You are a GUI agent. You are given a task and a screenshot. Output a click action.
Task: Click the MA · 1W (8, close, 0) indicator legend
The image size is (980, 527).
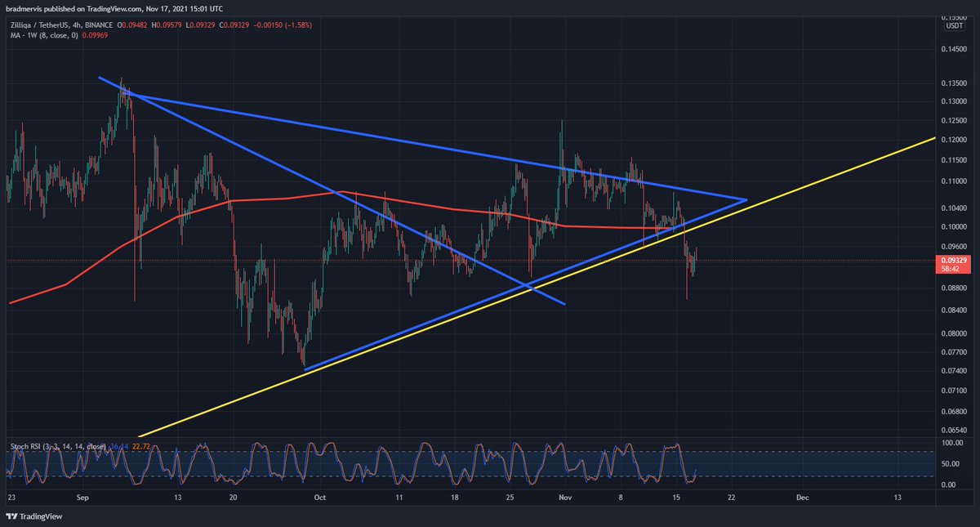42,35
